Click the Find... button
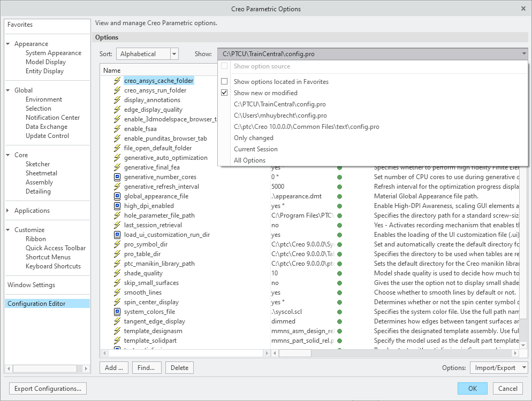Screen dimensions: 532x401 pyautogui.click(x=146, y=368)
